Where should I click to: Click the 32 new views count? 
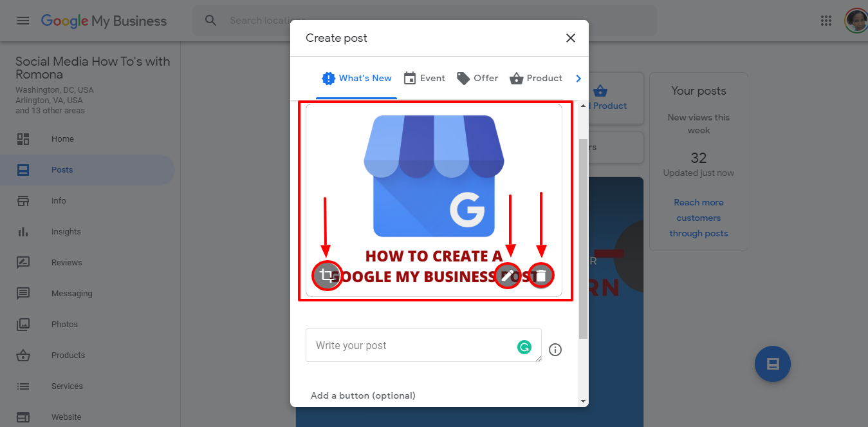(699, 158)
